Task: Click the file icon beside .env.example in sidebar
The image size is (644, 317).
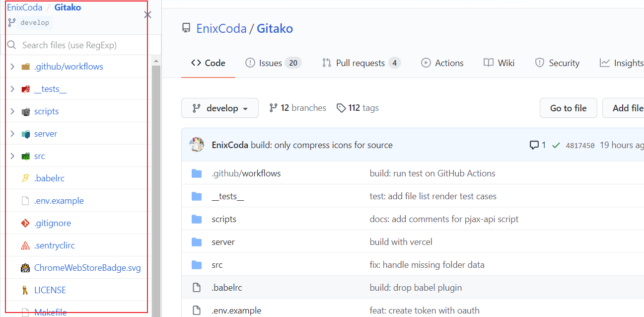Action: coord(25,201)
